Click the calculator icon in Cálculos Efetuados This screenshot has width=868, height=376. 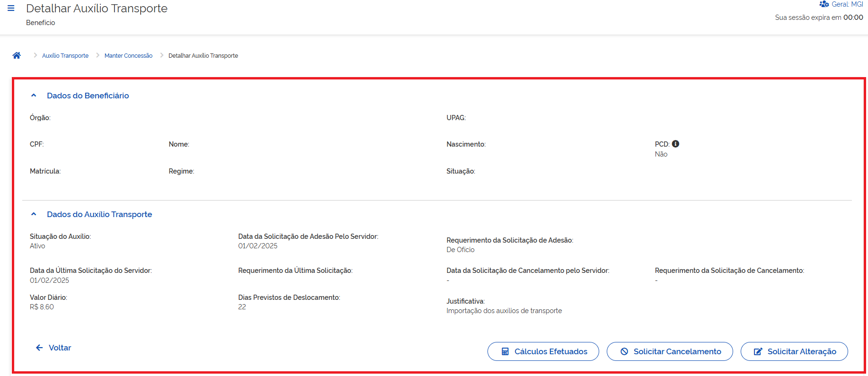505,351
